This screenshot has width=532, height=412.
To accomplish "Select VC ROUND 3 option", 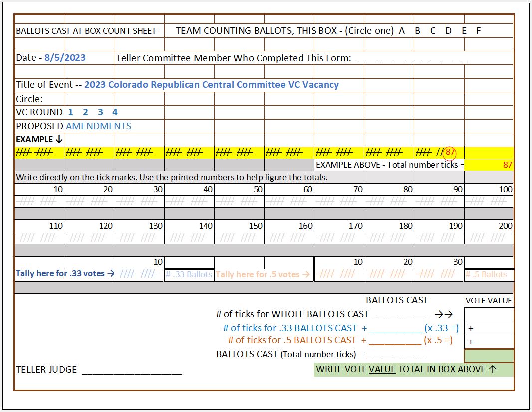I will pyautogui.click(x=100, y=112).
